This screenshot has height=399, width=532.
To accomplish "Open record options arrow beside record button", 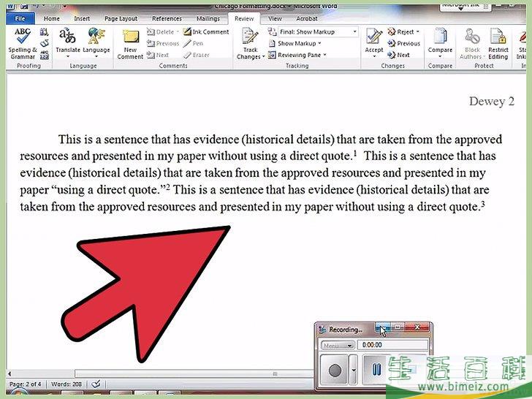I will (353, 370).
